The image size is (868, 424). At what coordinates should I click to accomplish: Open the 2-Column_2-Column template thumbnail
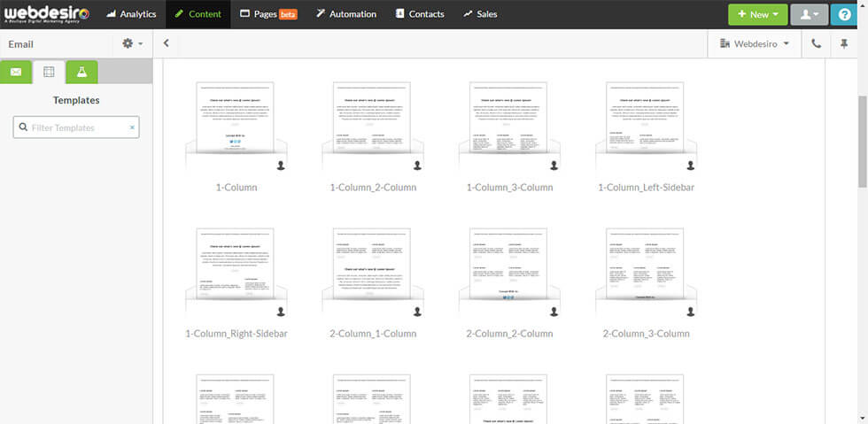click(x=509, y=273)
